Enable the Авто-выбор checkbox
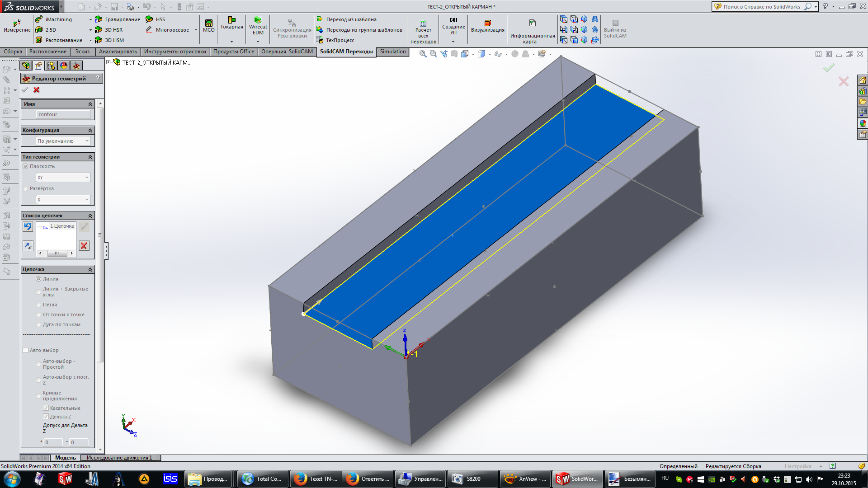The image size is (868, 488). pyautogui.click(x=26, y=350)
